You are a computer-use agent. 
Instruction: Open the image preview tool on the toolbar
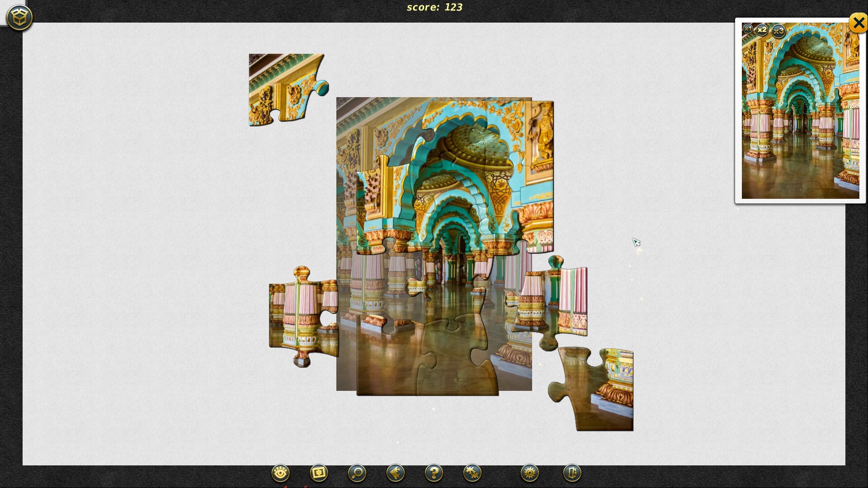pyautogui.click(x=318, y=473)
